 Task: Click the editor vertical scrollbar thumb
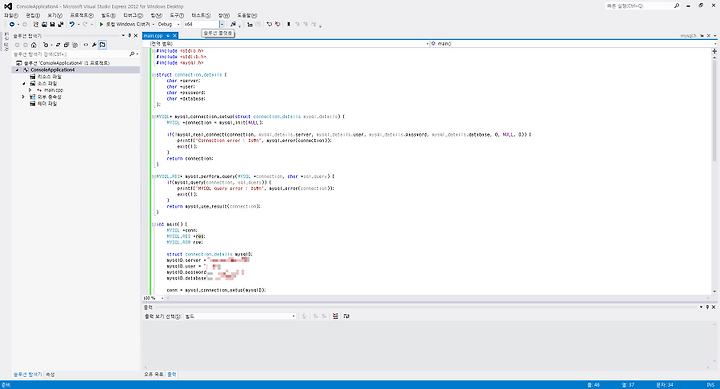(x=714, y=110)
